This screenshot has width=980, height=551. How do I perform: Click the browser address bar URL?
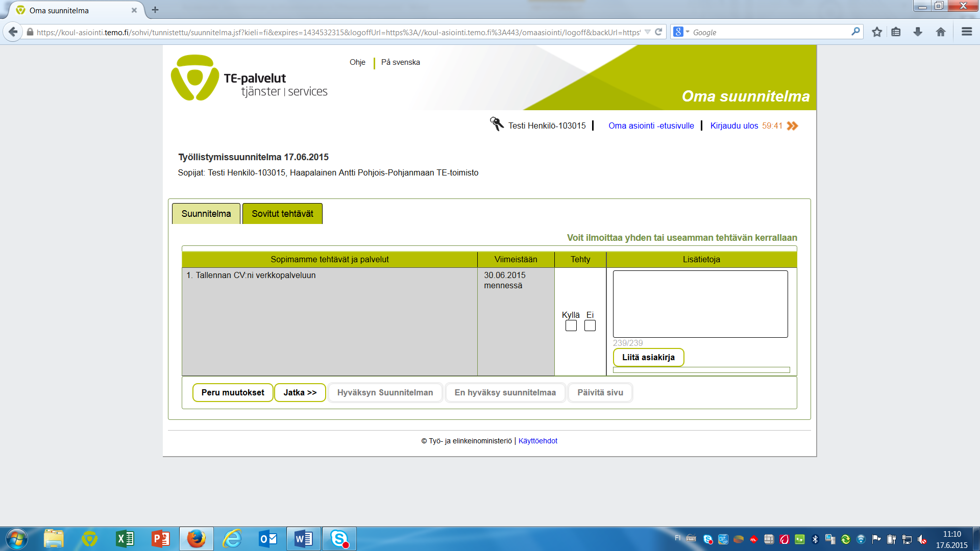click(338, 32)
